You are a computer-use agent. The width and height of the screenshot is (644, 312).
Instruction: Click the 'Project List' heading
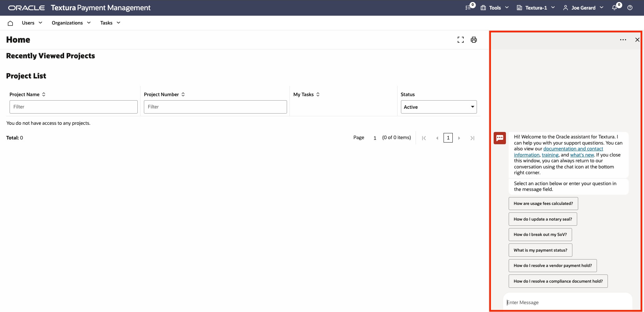click(x=26, y=76)
